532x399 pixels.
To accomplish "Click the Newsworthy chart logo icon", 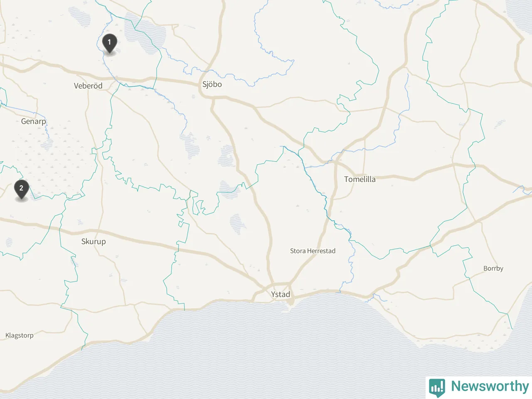I will click(437, 387).
